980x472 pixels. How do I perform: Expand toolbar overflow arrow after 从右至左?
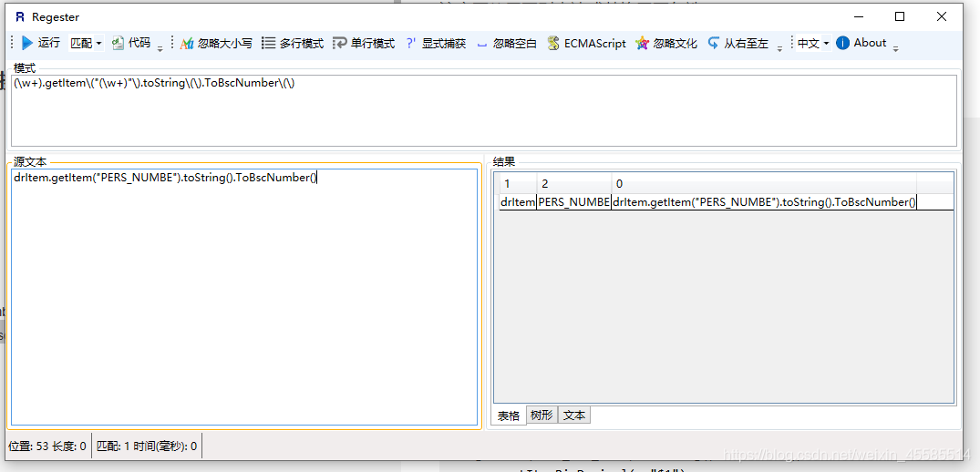click(779, 47)
